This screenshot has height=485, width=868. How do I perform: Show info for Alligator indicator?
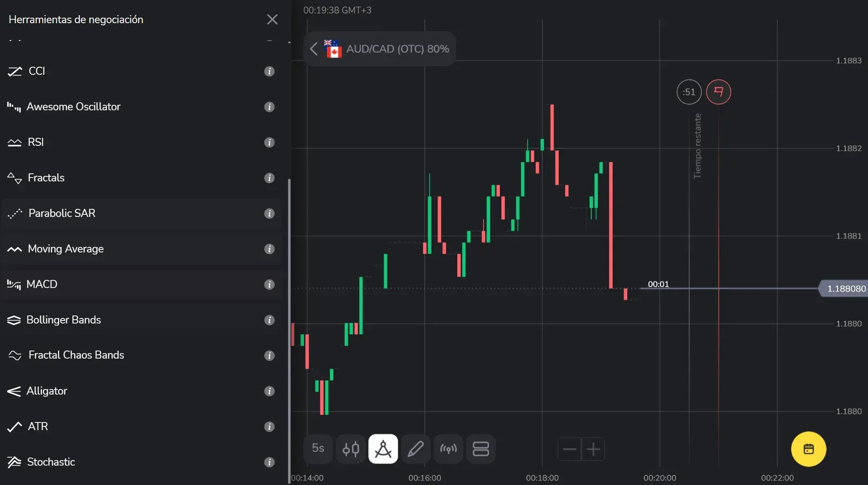tap(269, 391)
